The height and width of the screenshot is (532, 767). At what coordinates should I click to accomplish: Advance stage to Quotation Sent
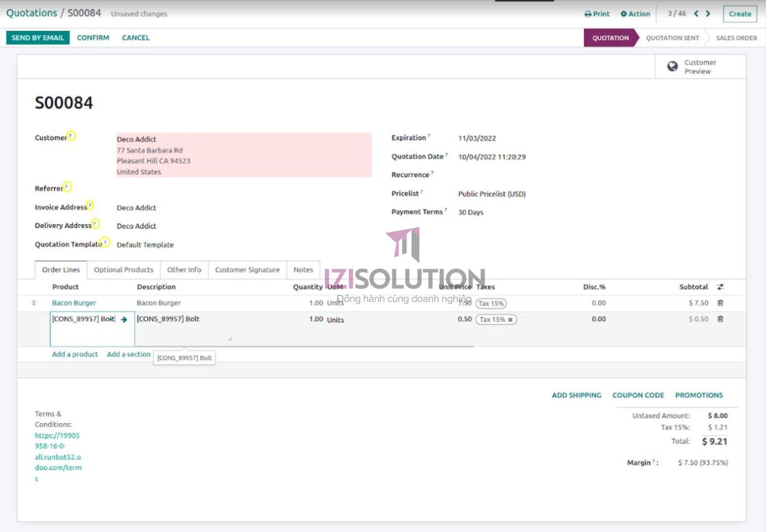pyautogui.click(x=672, y=37)
